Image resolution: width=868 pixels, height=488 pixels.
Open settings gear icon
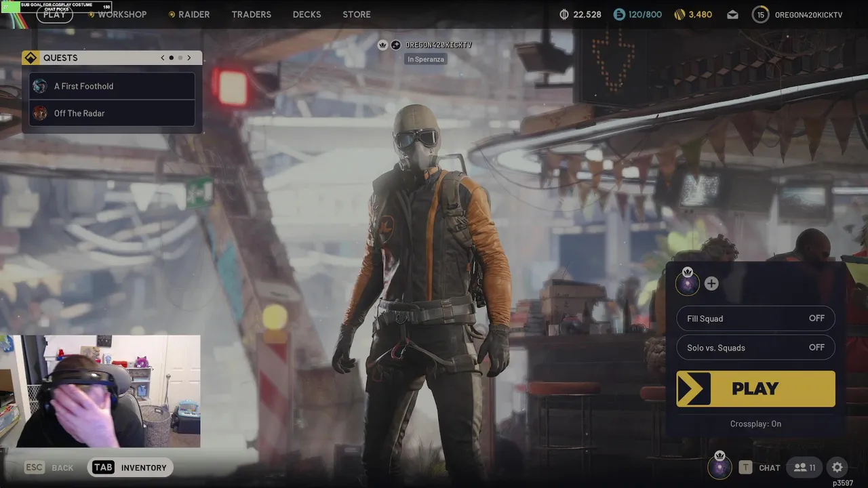pyautogui.click(x=837, y=468)
